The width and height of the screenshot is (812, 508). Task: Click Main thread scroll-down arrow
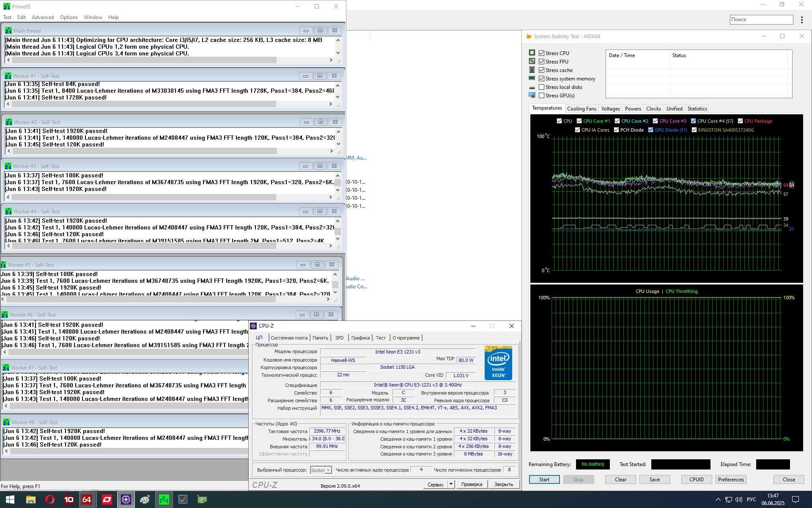tap(338, 53)
